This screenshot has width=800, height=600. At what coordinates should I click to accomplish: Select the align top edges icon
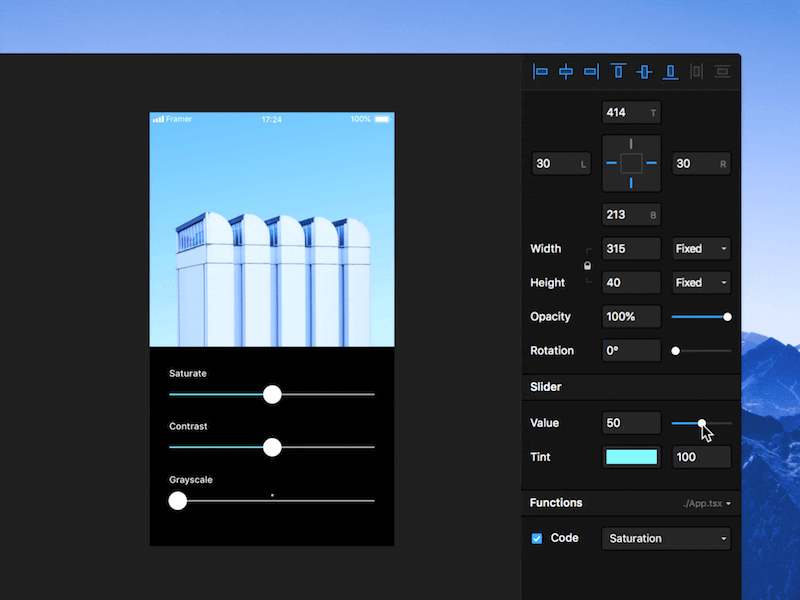(x=618, y=71)
